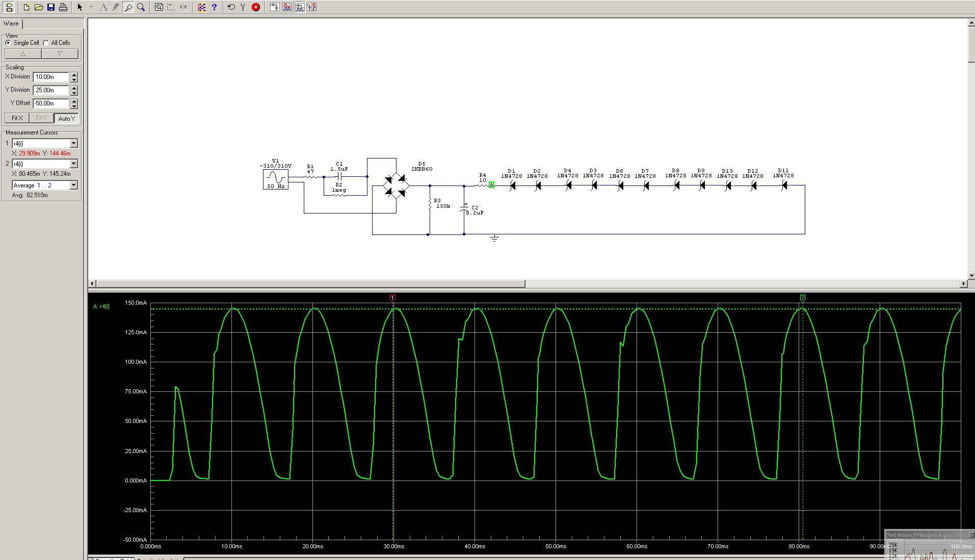
Task: Select the ground symbol in the schematic
Action: 494,238
